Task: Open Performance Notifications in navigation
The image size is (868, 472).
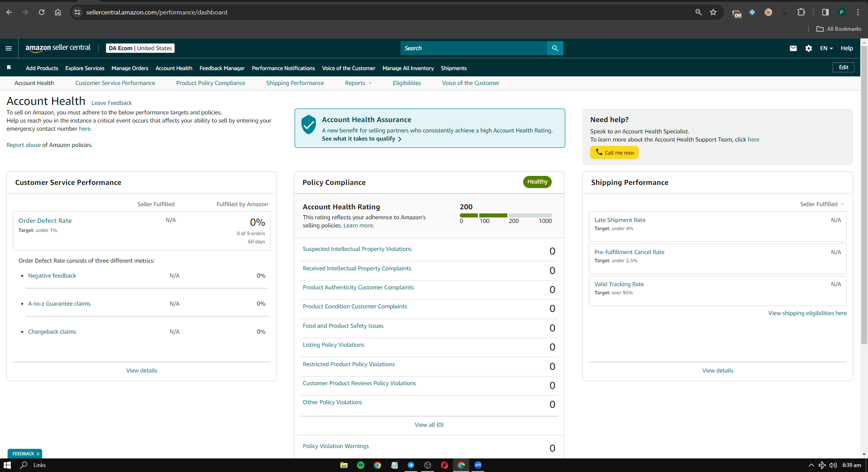Action: [283, 68]
